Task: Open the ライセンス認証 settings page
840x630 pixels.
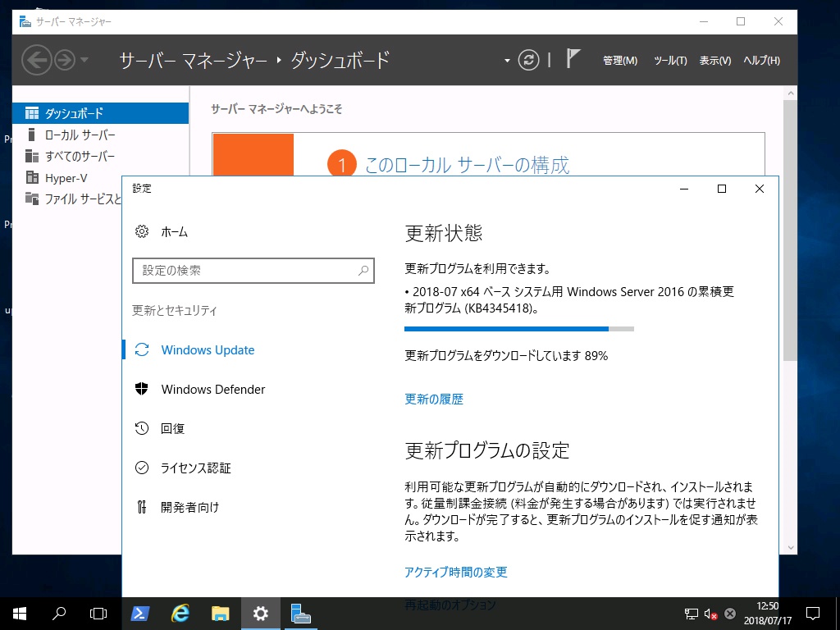Action: click(x=195, y=468)
